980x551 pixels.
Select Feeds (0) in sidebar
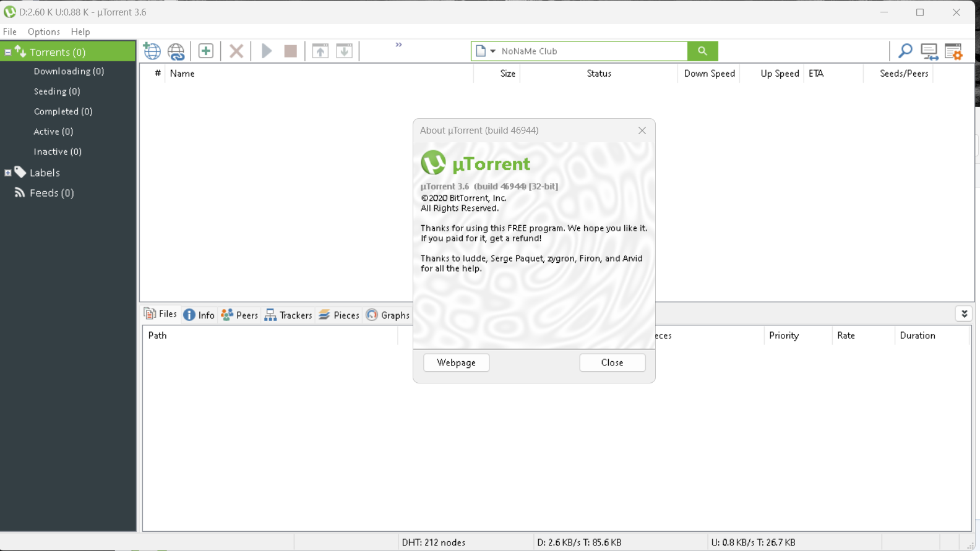(x=52, y=193)
